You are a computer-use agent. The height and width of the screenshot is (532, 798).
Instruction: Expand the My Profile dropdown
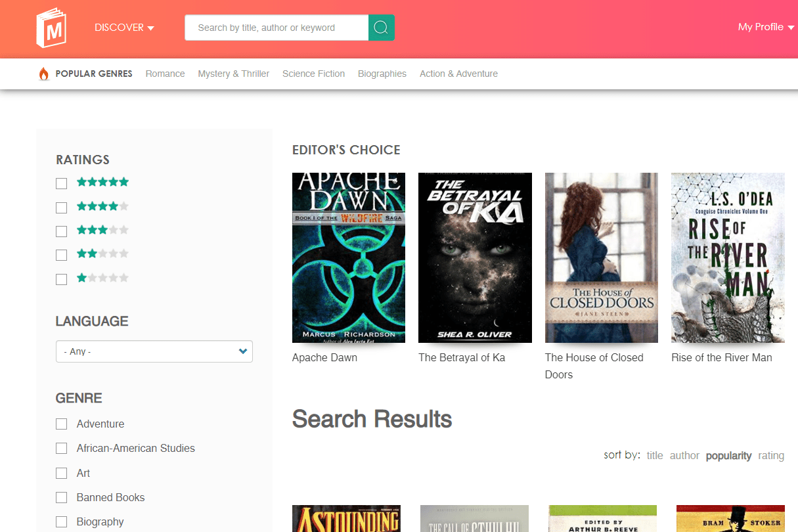pyautogui.click(x=765, y=27)
